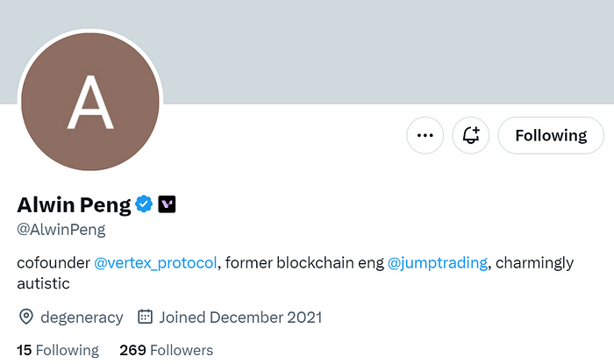
Task: Click the Following button to unfollow
Action: coord(550,135)
